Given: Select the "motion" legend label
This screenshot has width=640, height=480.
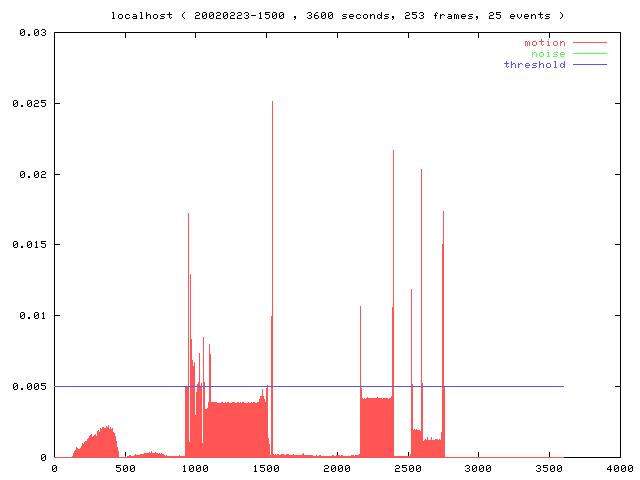Looking at the screenshot, I should (544, 43).
